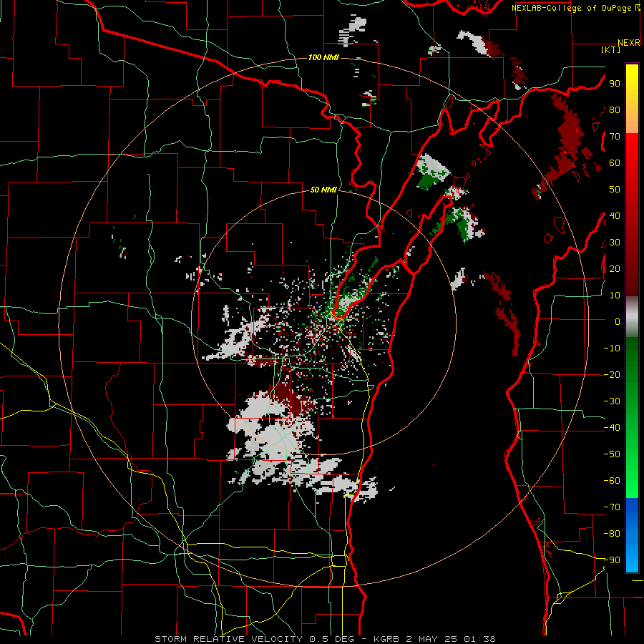Select the 70 value on velocity scale
644x644 pixels.
point(615,137)
